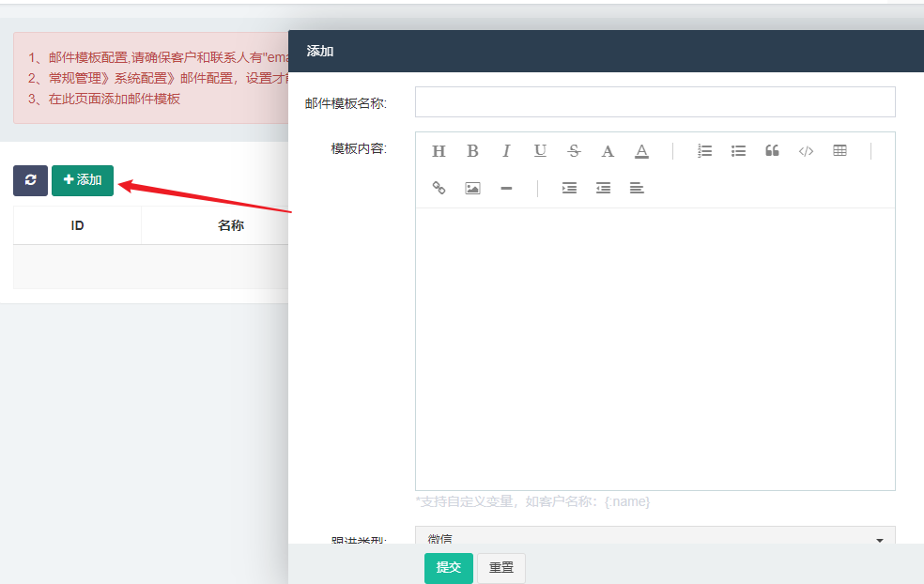Viewport: 924px width, 584px height.
Task: Open the code view tool
Action: coord(806,150)
